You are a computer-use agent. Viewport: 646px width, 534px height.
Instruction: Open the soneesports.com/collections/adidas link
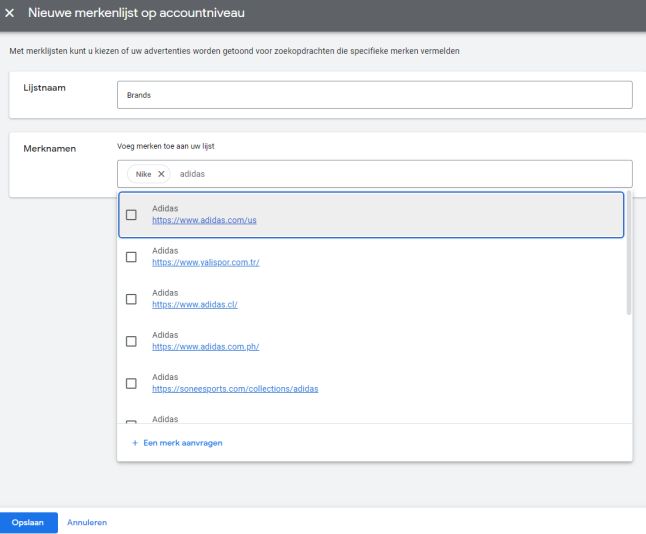[234, 388]
